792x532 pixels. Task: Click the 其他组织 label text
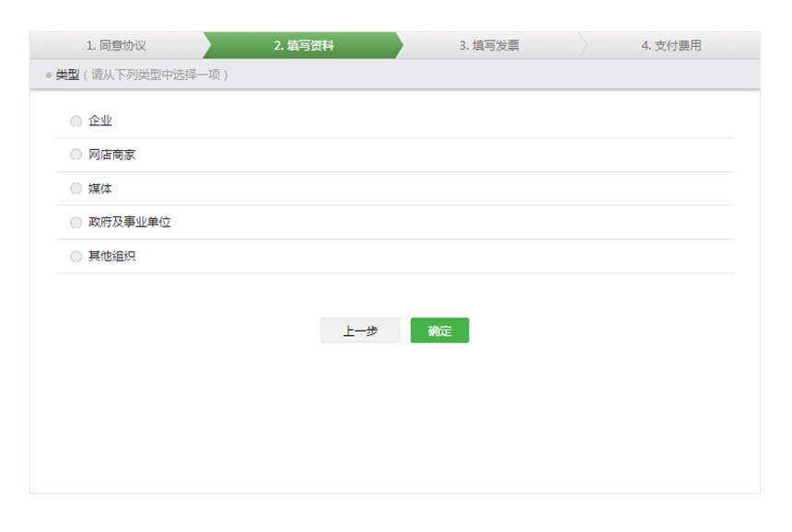(x=111, y=256)
